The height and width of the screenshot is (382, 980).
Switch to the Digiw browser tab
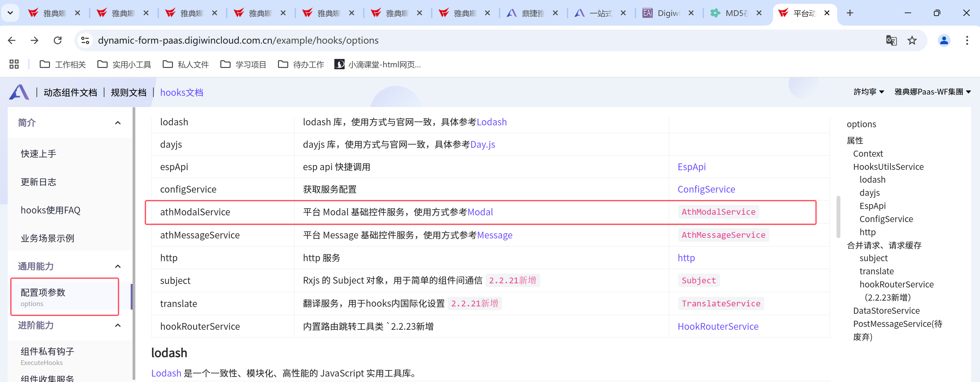[x=668, y=13]
